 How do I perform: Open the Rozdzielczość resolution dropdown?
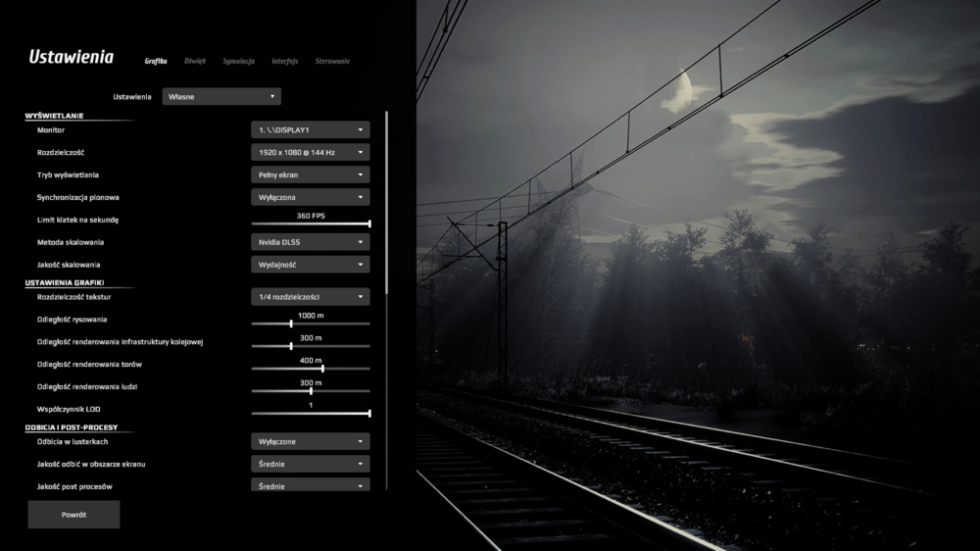coord(310,152)
